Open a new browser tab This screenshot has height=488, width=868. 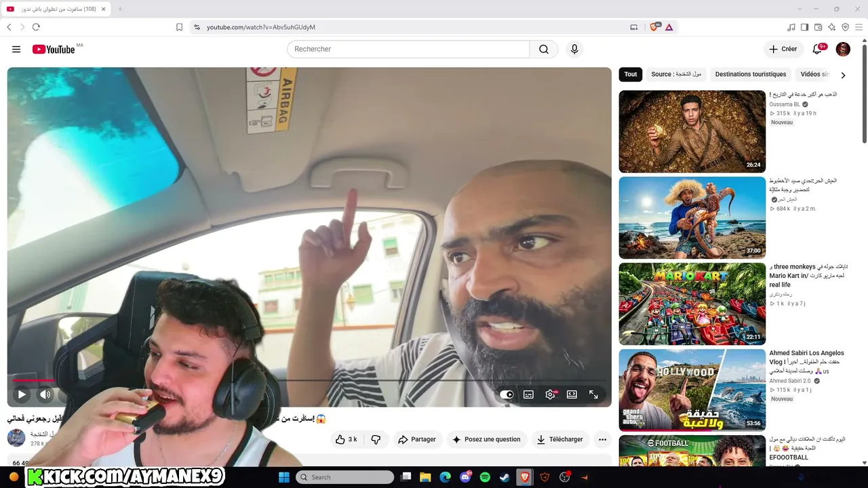tap(120, 9)
